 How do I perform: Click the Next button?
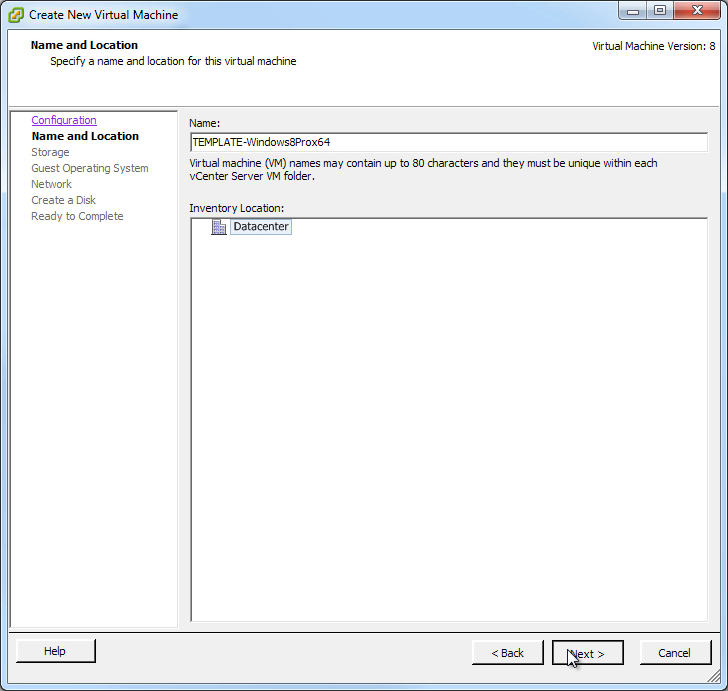588,653
